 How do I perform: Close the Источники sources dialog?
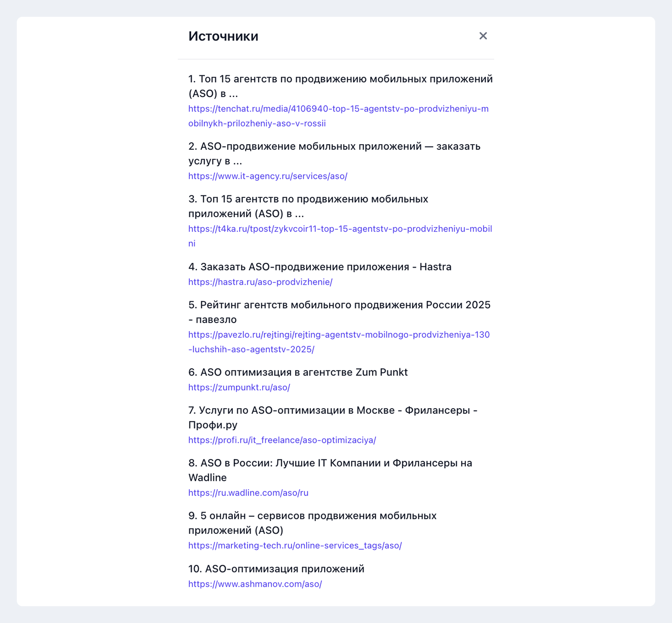[483, 36]
